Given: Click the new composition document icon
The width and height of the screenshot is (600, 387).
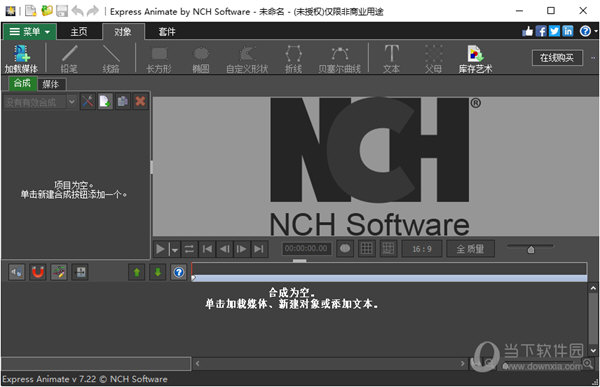Looking at the screenshot, I should (x=105, y=101).
